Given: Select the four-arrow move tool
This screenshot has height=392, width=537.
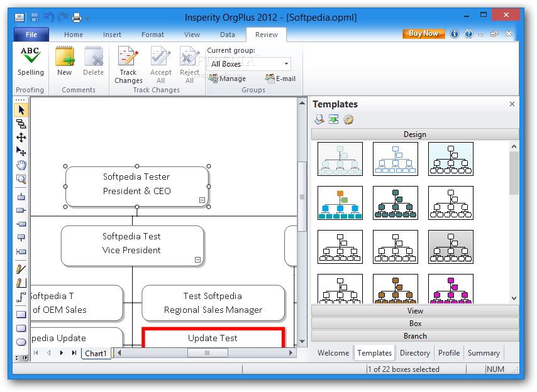Looking at the screenshot, I should 21,138.
